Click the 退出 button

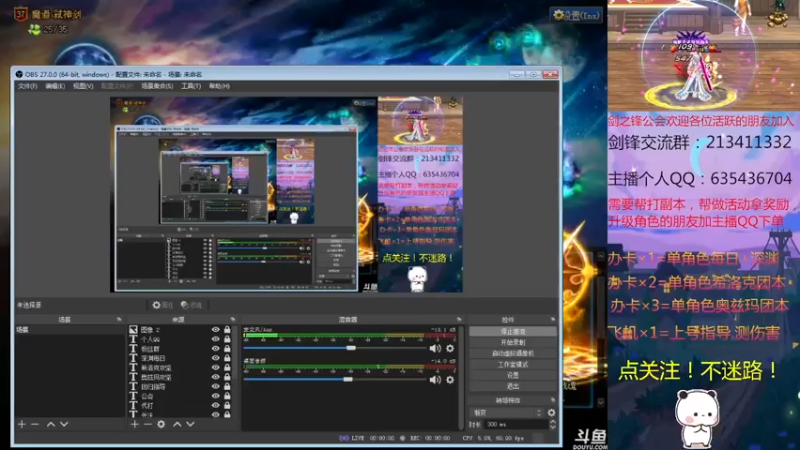513,386
